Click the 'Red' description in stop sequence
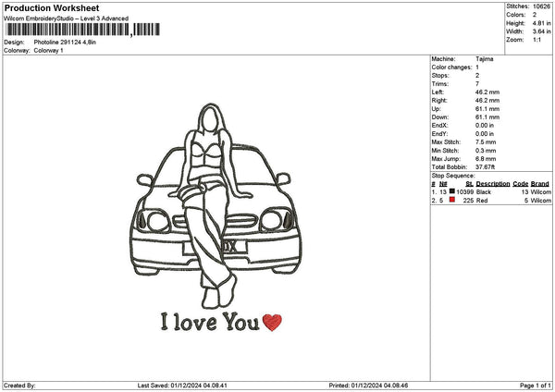This screenshot has width=555, height=392. point(482,201)
